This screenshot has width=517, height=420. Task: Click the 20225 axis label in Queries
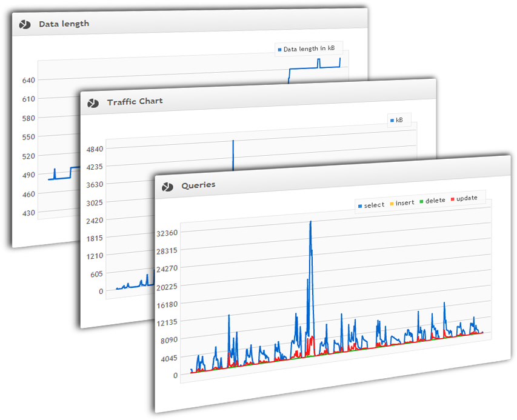167,287
